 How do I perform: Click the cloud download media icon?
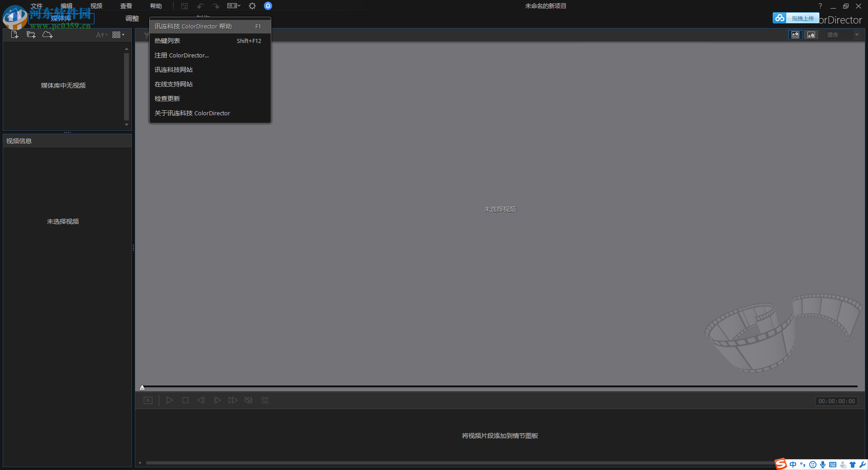47,35
